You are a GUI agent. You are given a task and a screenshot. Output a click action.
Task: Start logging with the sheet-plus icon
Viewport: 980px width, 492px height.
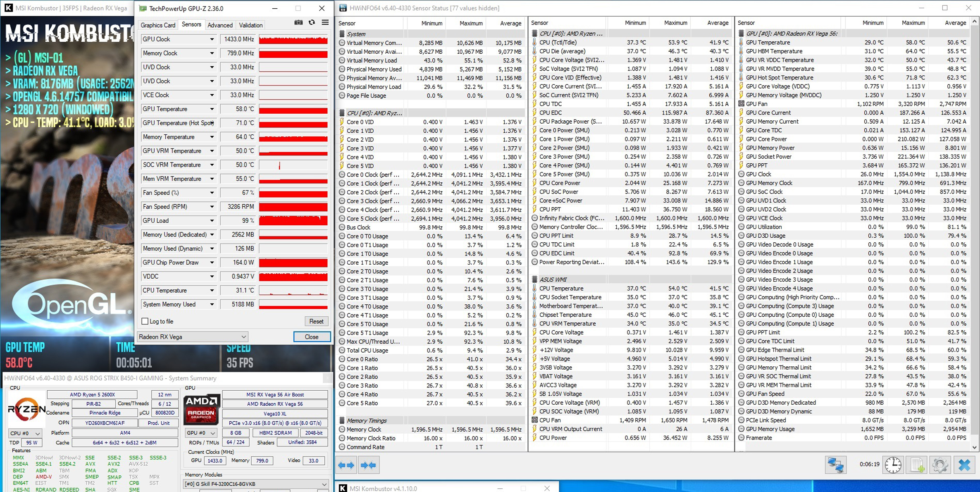tap(917, 465)
